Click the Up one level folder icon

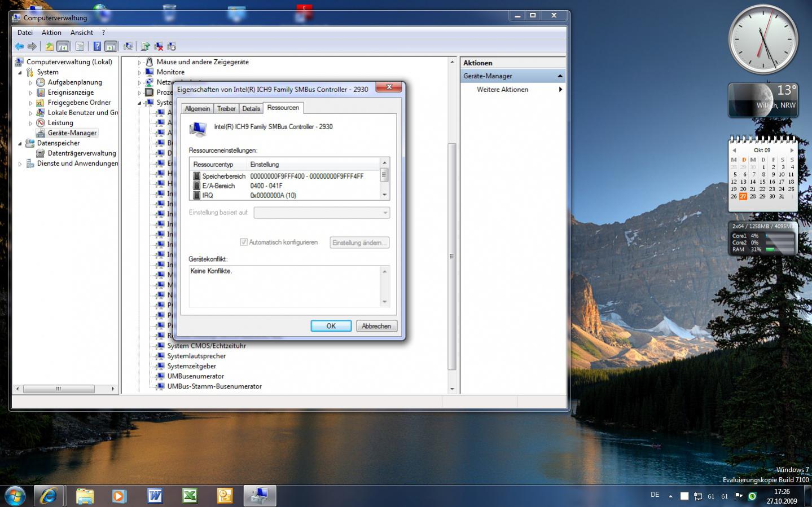coord(50,46)
